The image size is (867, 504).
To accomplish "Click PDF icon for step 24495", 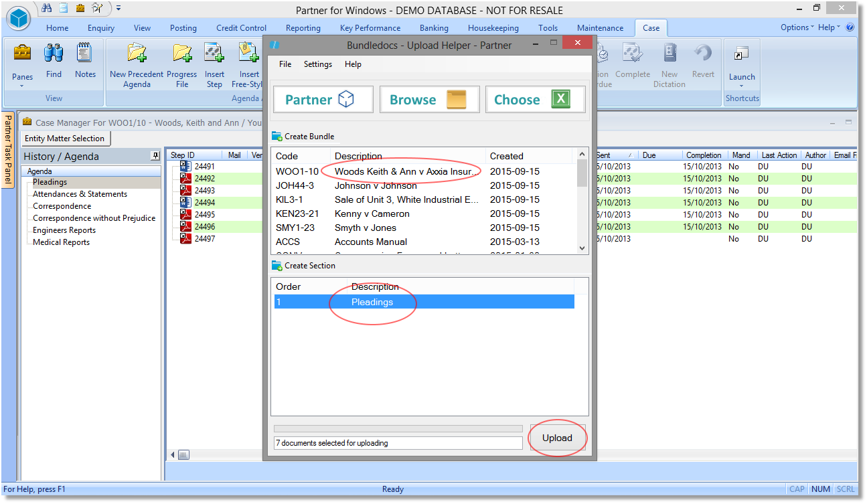I will tap(186, 215).
